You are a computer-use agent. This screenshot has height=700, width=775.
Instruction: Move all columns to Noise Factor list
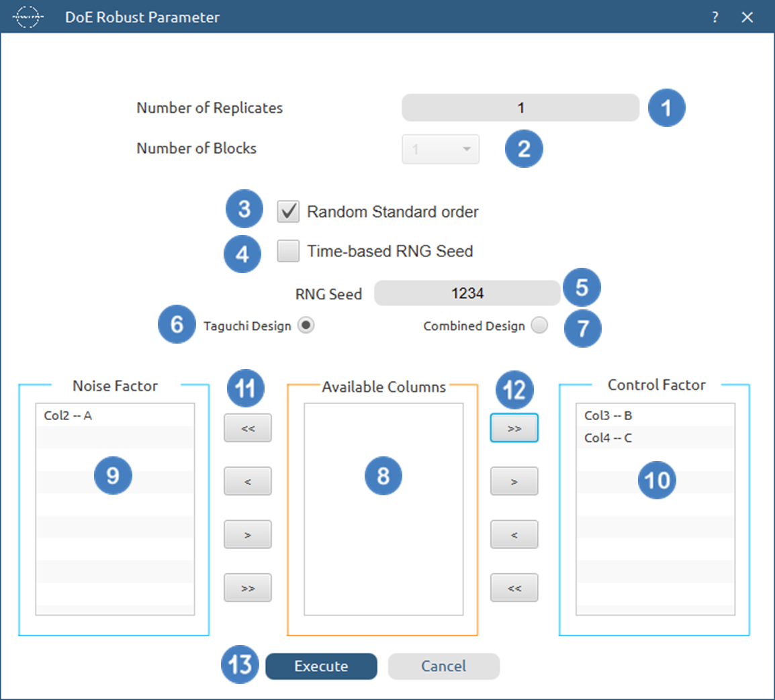pos(248,428)
